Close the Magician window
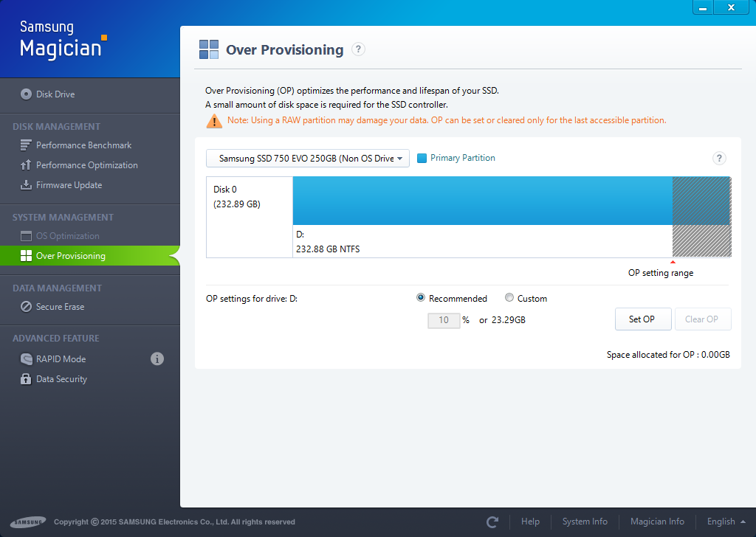This screenshot has height=537, width=756. point(731,7)
